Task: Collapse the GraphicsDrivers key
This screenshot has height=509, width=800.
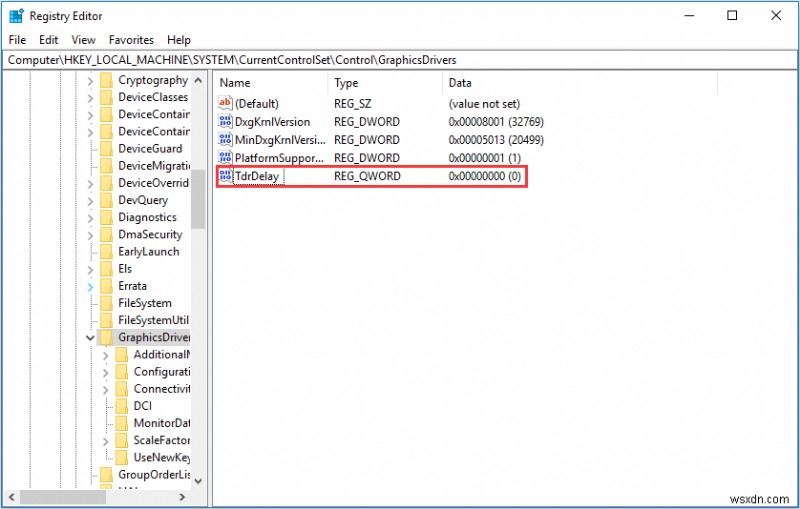Action: (90, 338)
